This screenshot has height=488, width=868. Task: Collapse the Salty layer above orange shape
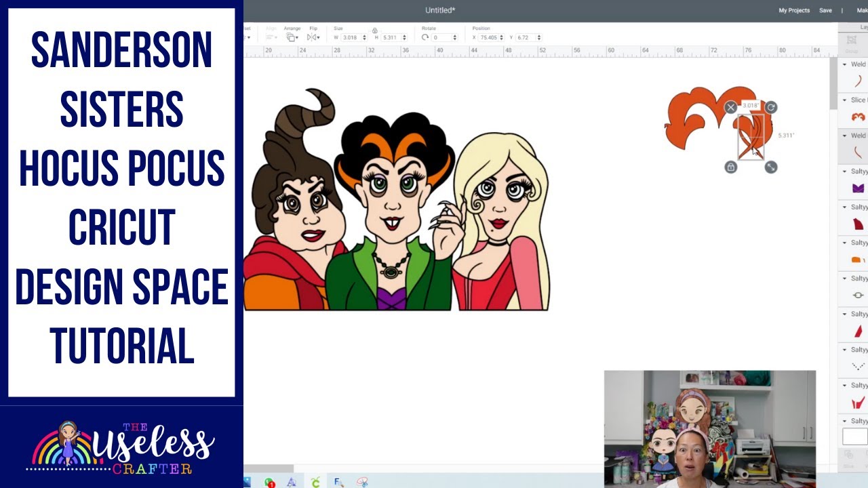point(844,243)
